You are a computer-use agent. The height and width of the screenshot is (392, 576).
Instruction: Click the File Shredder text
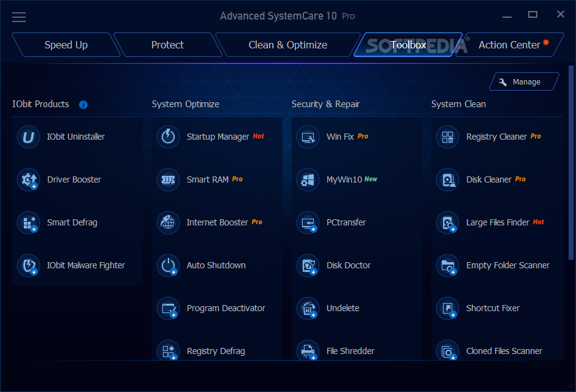(x=351, y=351)
